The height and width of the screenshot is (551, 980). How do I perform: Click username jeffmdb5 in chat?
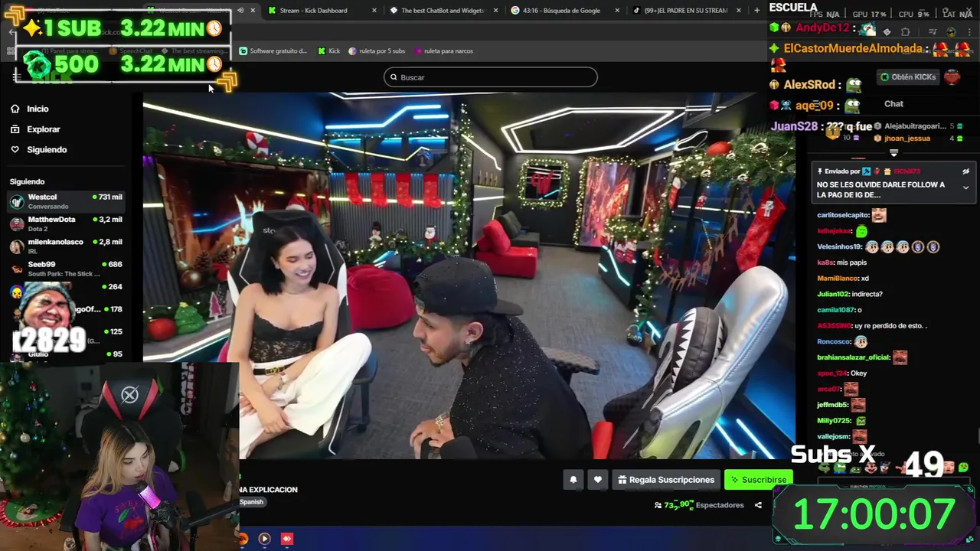pyautogui.click(x=832, y=405)
